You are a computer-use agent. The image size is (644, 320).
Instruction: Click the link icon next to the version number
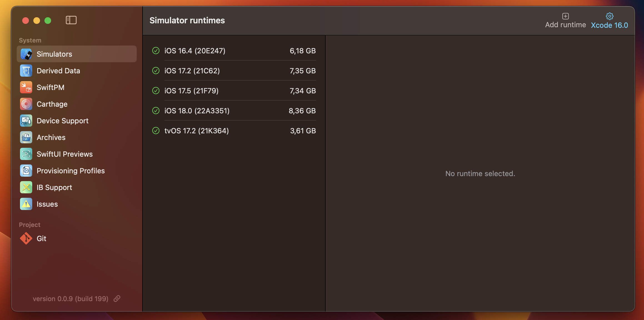(x=117, y=298)
